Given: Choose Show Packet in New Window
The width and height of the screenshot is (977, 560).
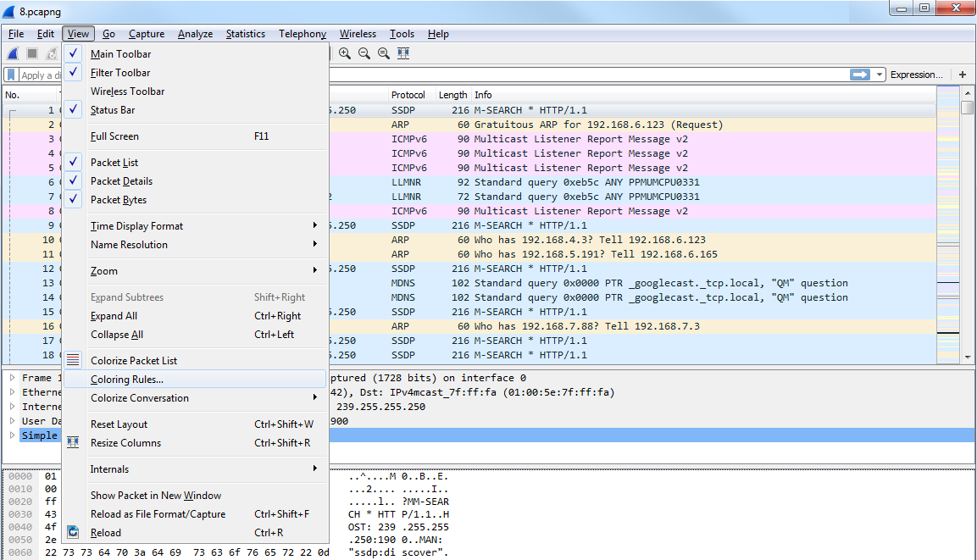Looking at the screenshot, I should 156,496.
